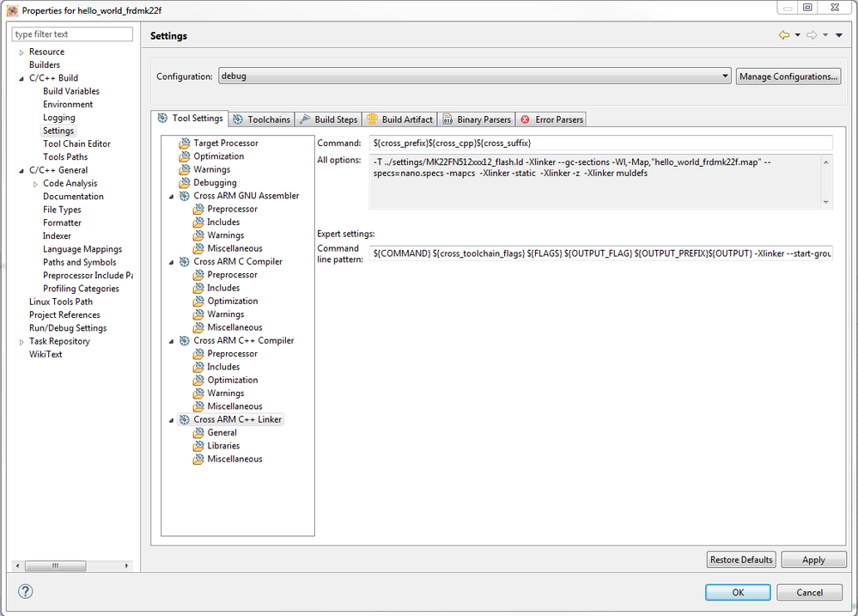The image size is (858, 616).
Task: Expand the Task Repository node
Action: point(21,342)
